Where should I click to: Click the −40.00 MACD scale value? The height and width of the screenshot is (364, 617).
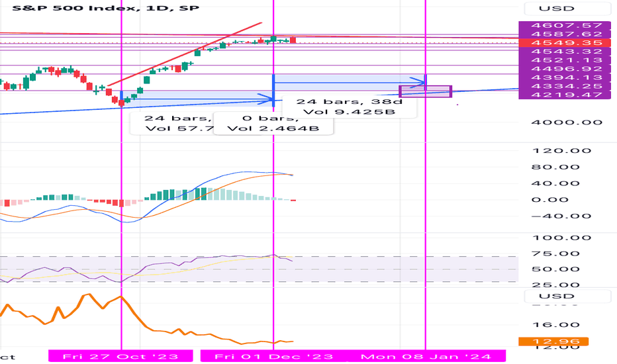[x=561, y=216]
